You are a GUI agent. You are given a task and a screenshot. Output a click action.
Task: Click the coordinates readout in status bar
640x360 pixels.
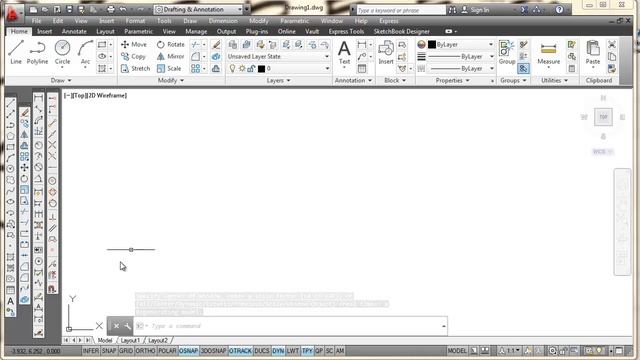point(36,351)
